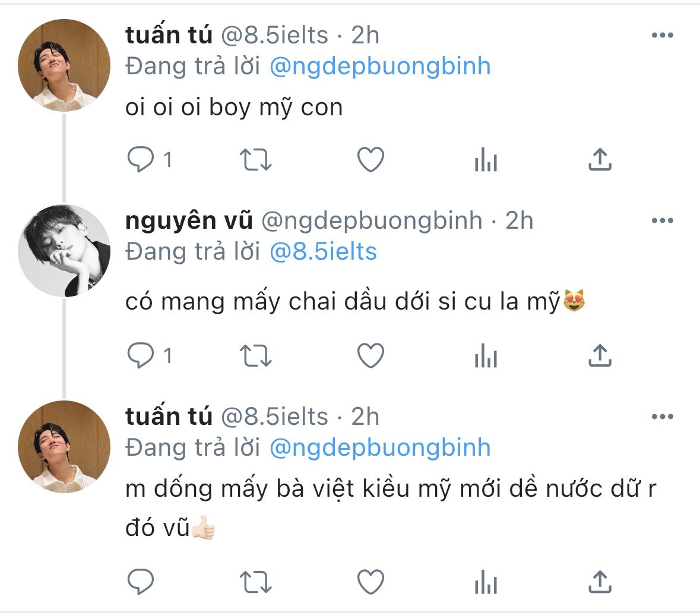
Task: Reply to the last tuấn tú tweet
Action: tap(141, 582)
